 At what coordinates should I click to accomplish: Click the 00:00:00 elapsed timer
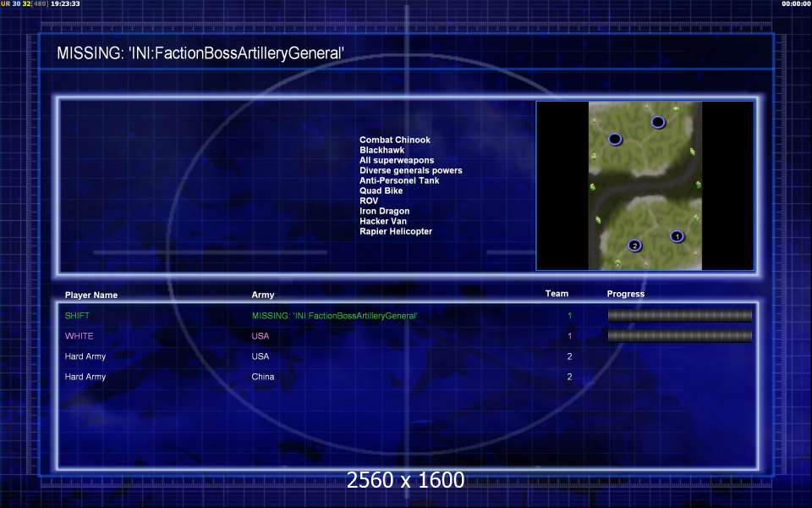[797, 3]
